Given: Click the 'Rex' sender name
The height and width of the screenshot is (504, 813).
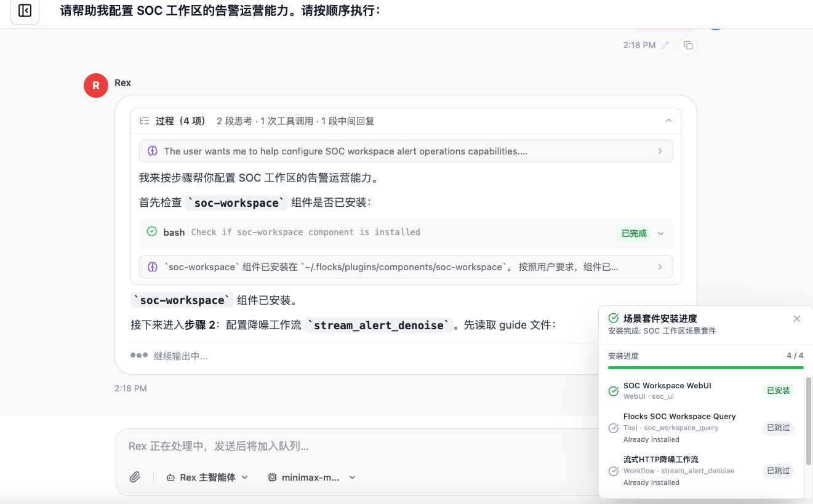Looking at the screenshot, I should pyautogui.click(x=122, y=83).
